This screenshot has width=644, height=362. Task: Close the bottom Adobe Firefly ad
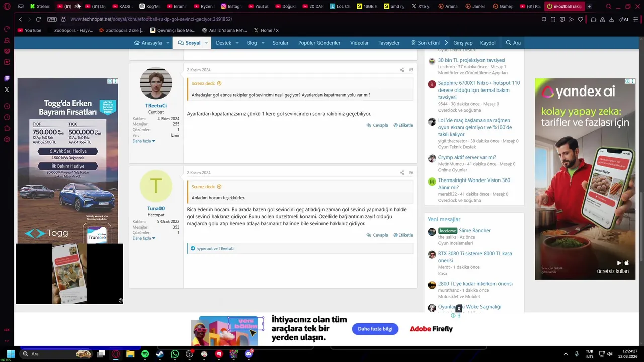(459, 308)
